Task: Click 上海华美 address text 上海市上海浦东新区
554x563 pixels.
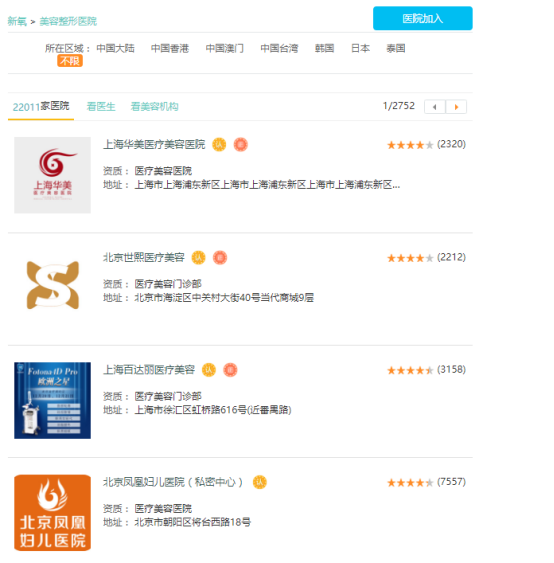Action: (267, 185)
